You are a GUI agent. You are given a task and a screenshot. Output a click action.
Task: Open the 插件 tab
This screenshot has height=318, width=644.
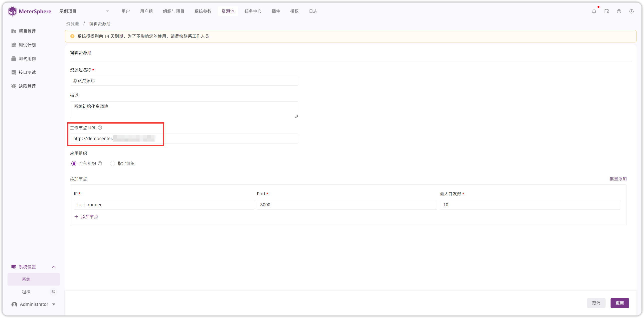click(x=276, y=11)
